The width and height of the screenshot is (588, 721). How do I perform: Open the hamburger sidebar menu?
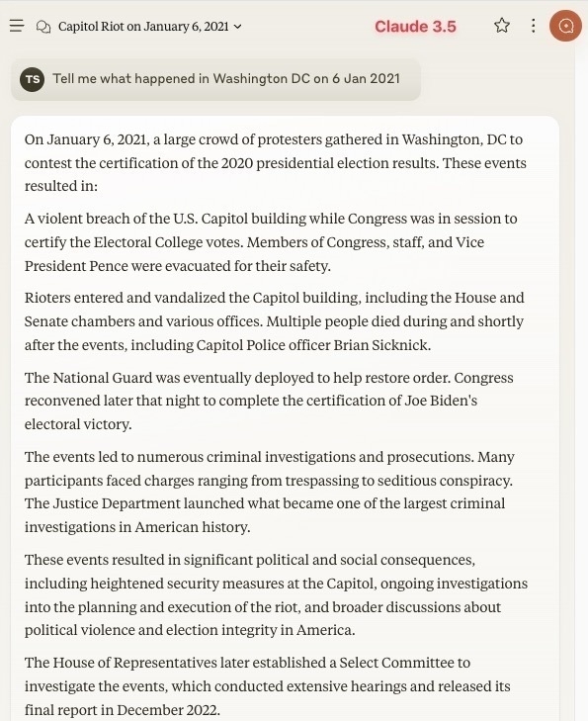pos(17,26)
